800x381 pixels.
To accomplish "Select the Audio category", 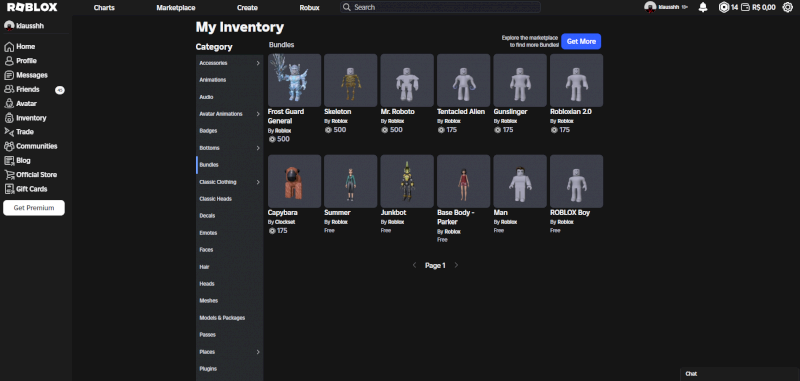I will 230,97.
